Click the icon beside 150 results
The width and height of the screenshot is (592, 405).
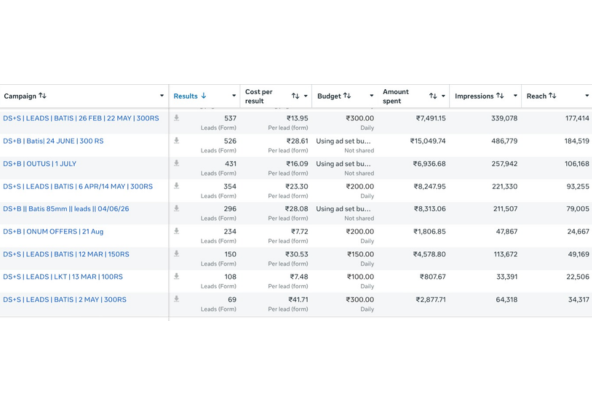click(176, 254)
